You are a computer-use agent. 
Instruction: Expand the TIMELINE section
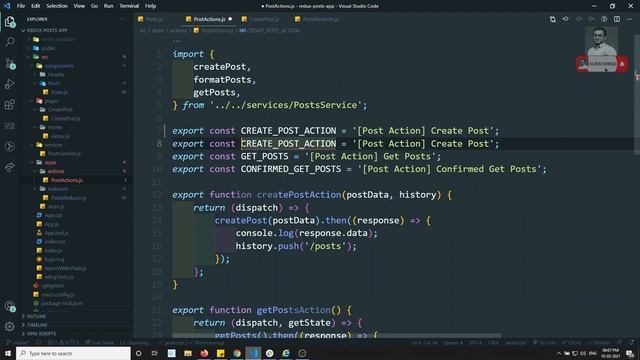click(37, 325)
